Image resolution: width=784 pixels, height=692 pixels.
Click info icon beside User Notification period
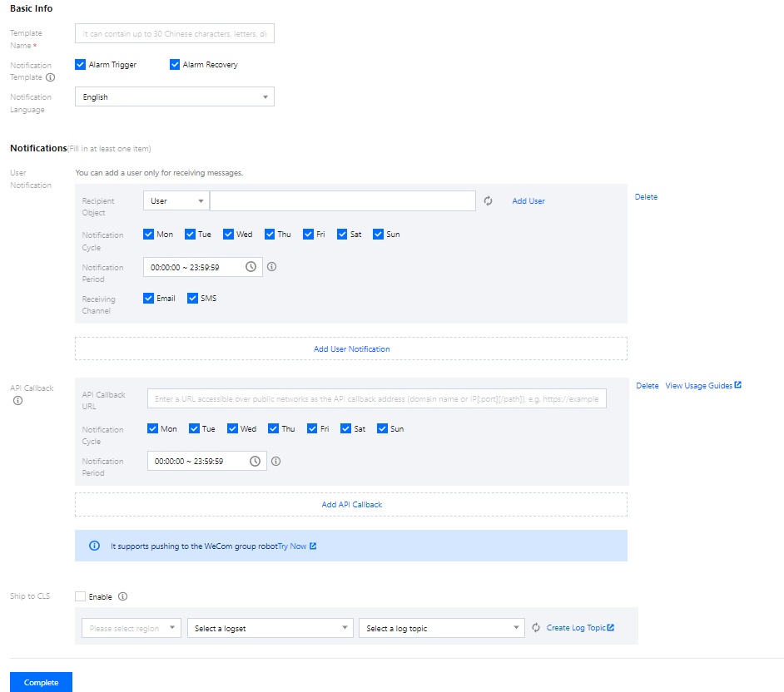(x=271, y=267)
